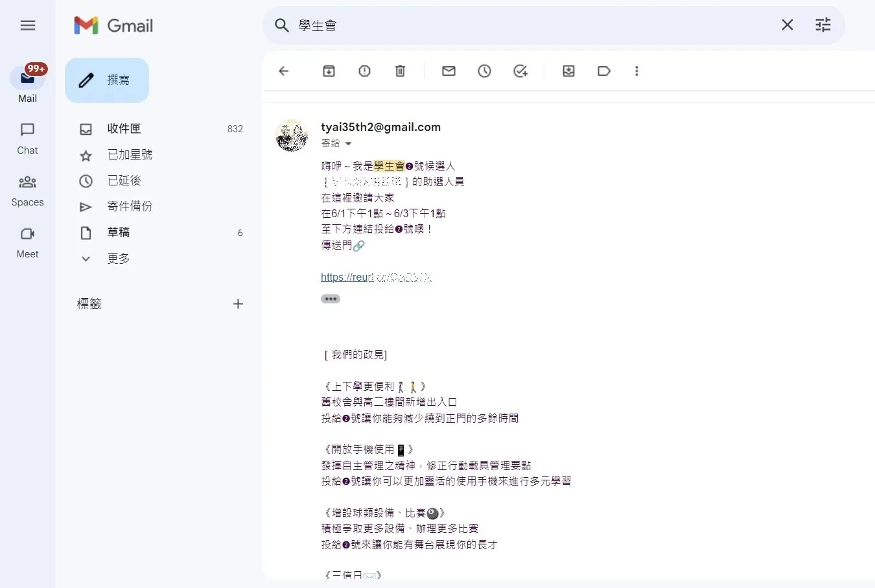The height and width of the screenshot is (588, 875).
Task: Open the search filter options
Action: [x=823, y=25]
